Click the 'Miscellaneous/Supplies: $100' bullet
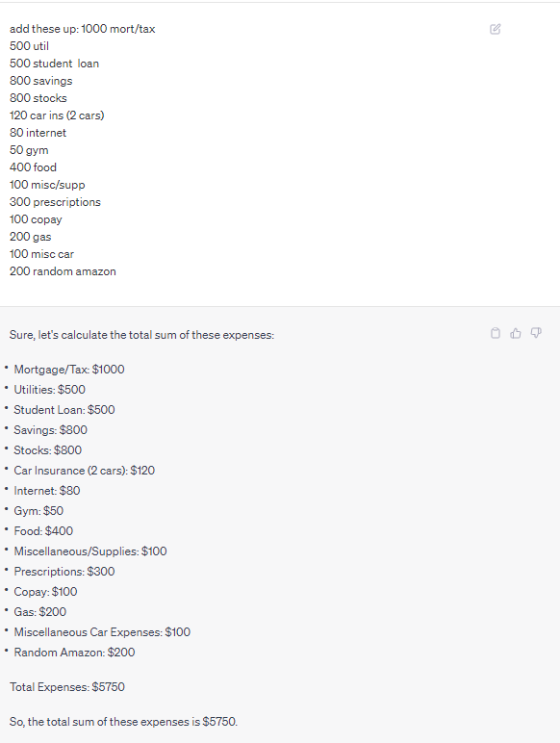Image resolution: width=560 pixels, height=743 pixels. tap(90, 551)
